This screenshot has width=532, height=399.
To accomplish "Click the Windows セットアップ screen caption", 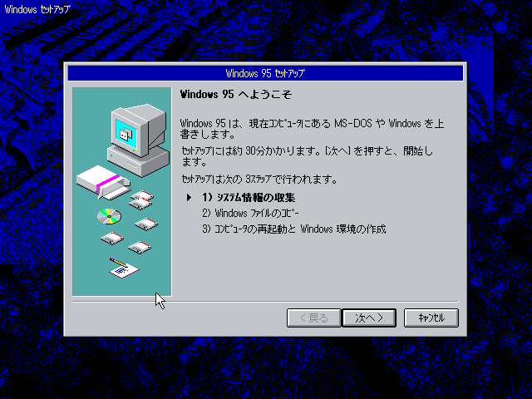I will (37, 9).
